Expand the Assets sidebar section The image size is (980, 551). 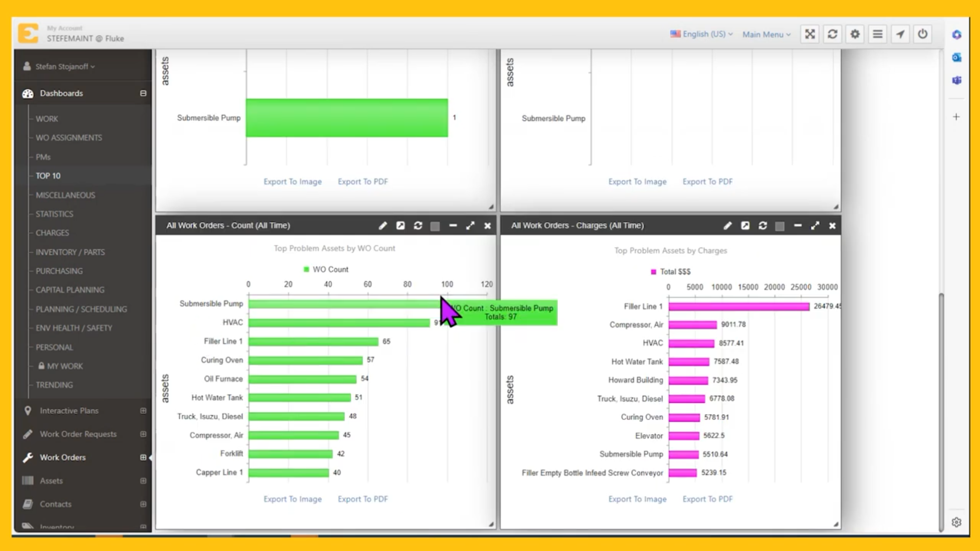(143, 481)
